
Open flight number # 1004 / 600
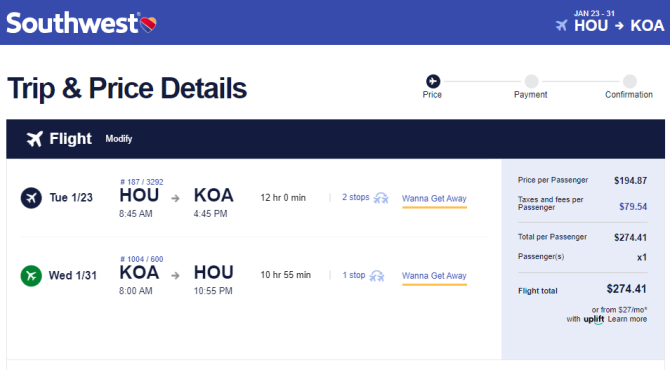click(141, 259)
